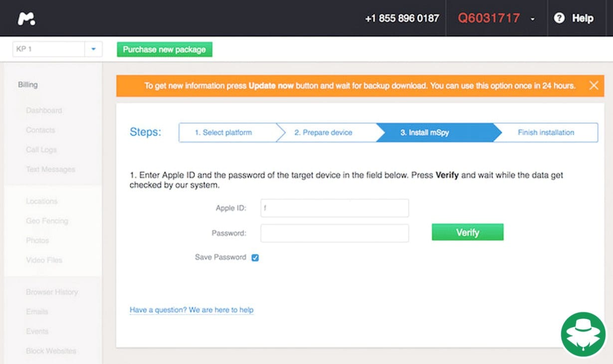Open the KP 1 device dropdown arrow
The width and height of the screenshot is (613, 364).
coord(93,49)
